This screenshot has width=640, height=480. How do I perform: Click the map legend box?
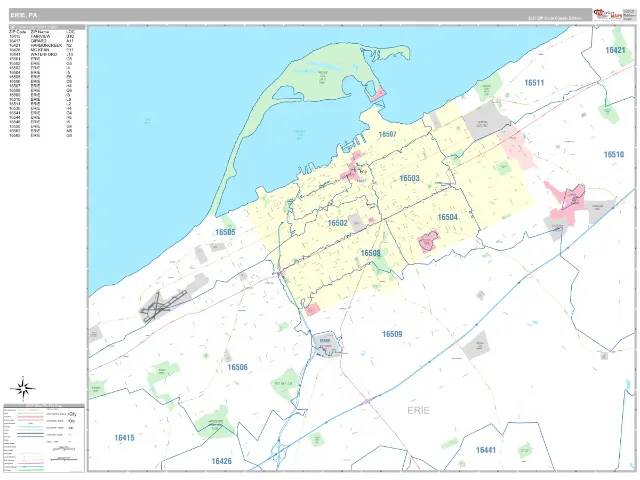[x=44, y=438]
